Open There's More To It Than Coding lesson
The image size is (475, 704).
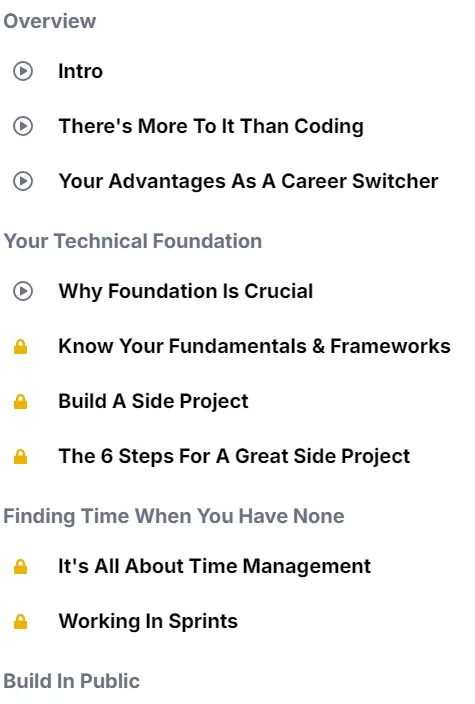pos(211,126)
